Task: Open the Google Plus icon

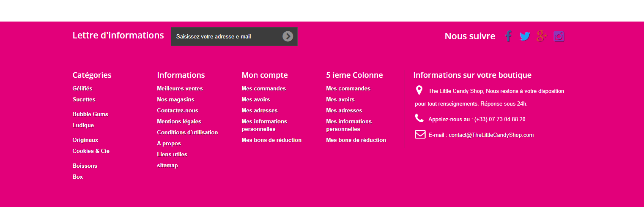Action: tap(542, 36)
